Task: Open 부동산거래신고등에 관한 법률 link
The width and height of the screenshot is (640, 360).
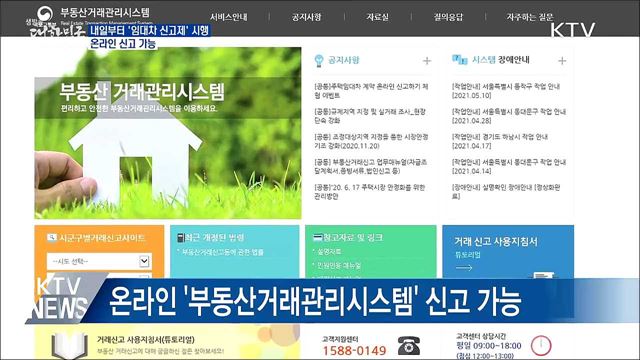Action: 222,252
